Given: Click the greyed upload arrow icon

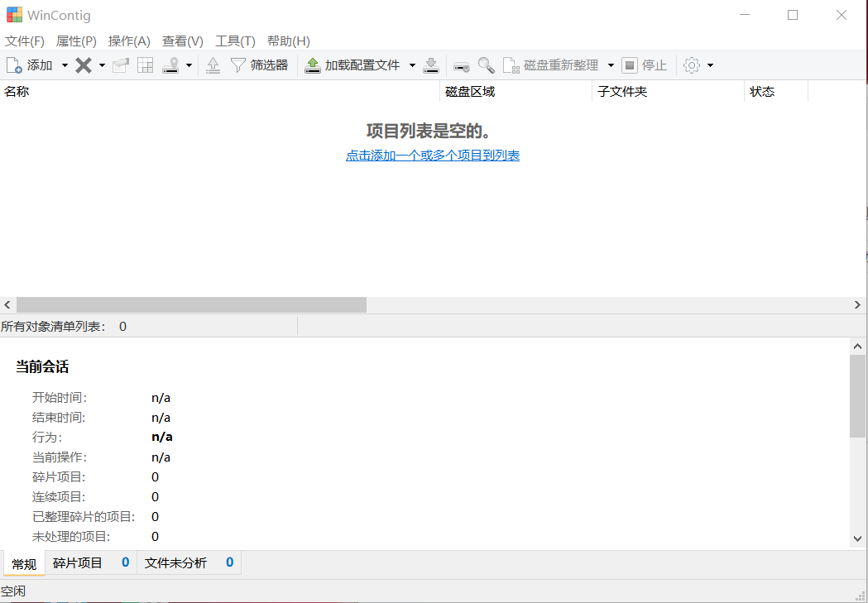Looking at the screenshot, I should (x=213, y=65).
